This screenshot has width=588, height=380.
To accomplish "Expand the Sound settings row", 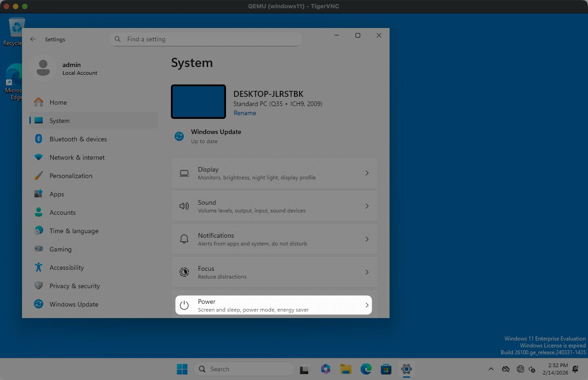I will click(274, 206).
